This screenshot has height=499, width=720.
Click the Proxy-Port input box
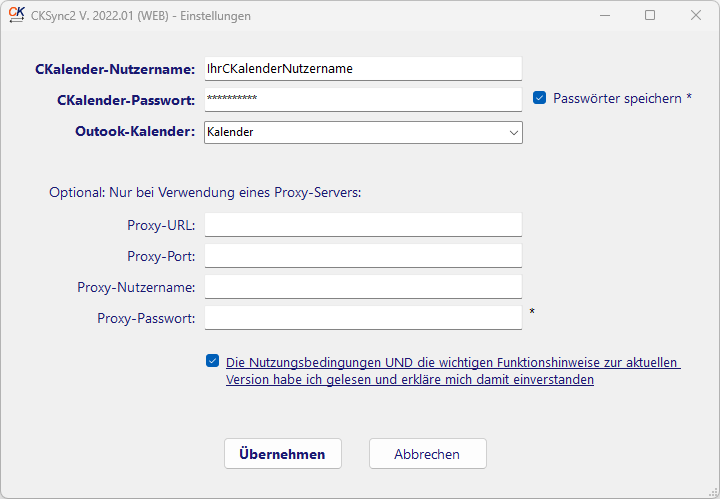click(363, 256)
